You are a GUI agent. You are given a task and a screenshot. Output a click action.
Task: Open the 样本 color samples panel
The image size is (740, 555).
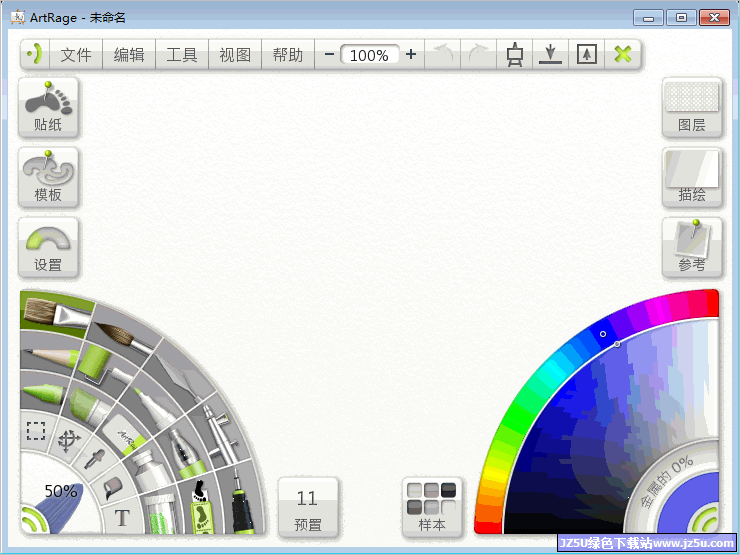coord(431,508)
